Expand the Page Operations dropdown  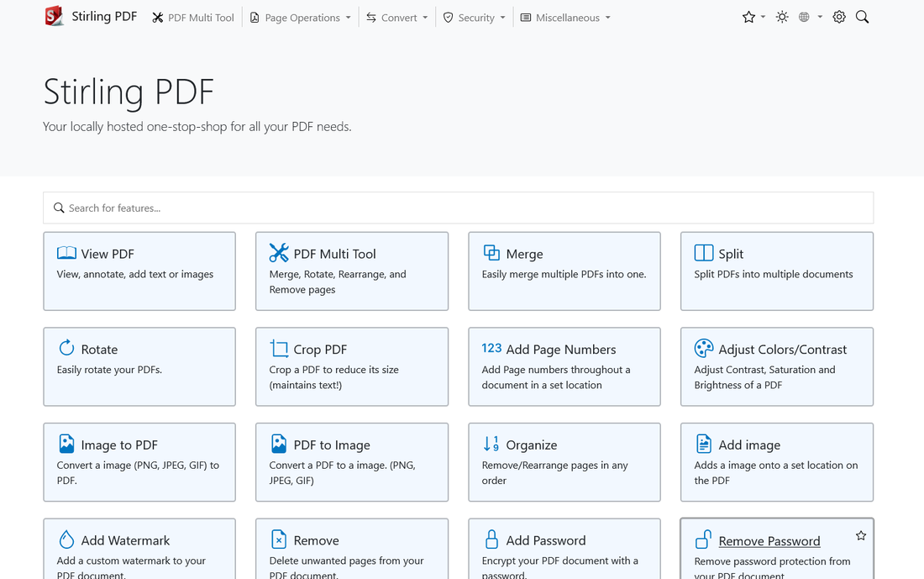(x=301, y=18)
